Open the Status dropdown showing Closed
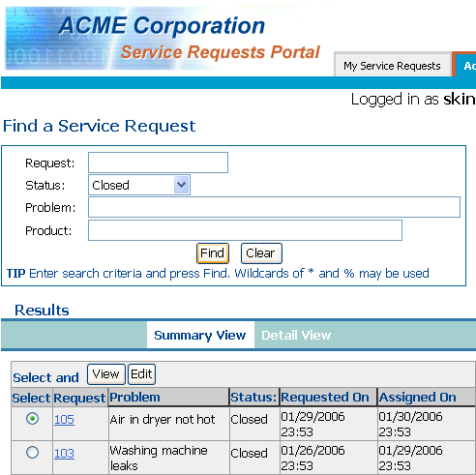476x475 pixels. click(139, 185)
